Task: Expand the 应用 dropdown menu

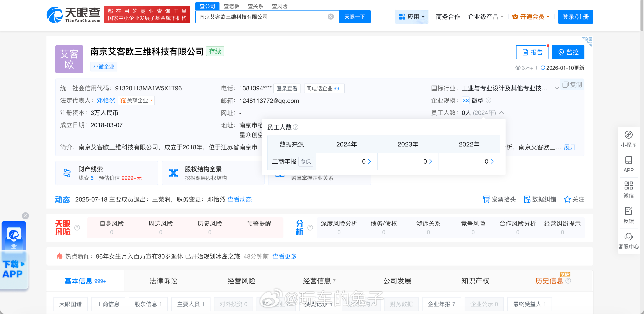Action: (x=412, y=17)
